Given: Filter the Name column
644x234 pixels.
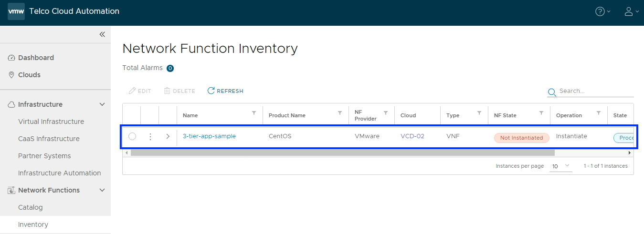Looking at the screenshot, I should click(254, 113).
